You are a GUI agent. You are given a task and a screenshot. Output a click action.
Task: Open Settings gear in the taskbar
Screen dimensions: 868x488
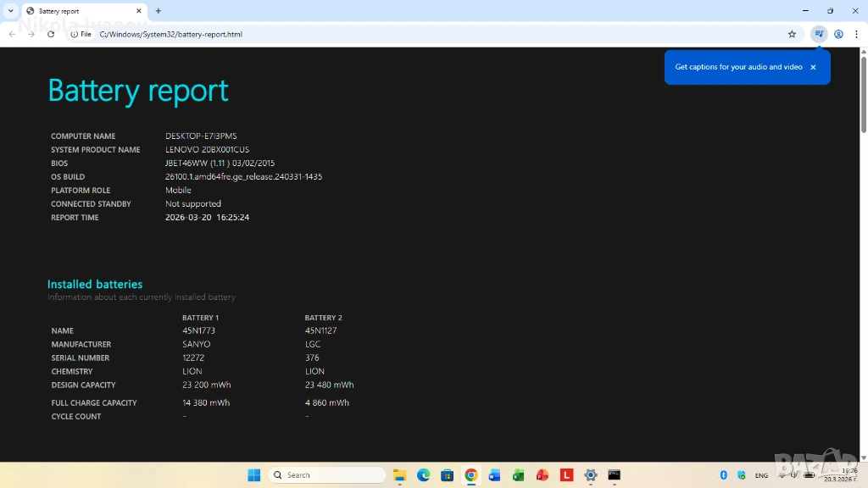click(x=591, y=475)
